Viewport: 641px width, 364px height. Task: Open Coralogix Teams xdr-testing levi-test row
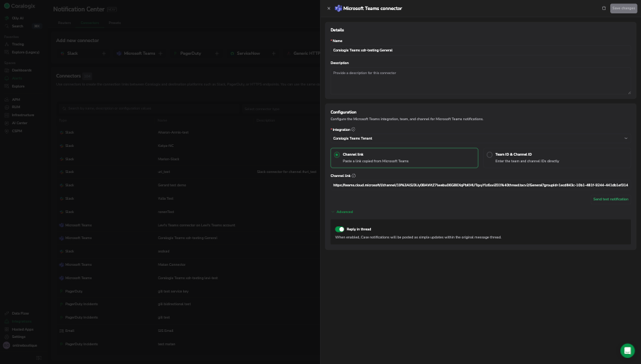pos(188,279)
